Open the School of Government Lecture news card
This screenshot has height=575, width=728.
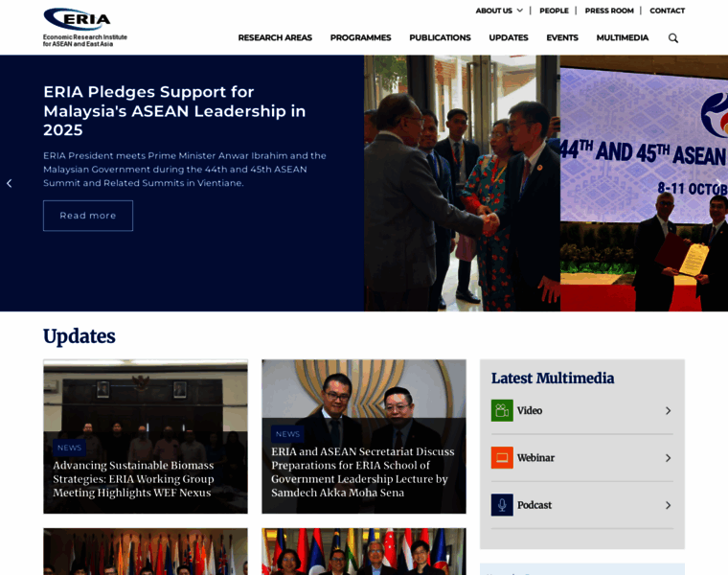(x=364, y=437)
